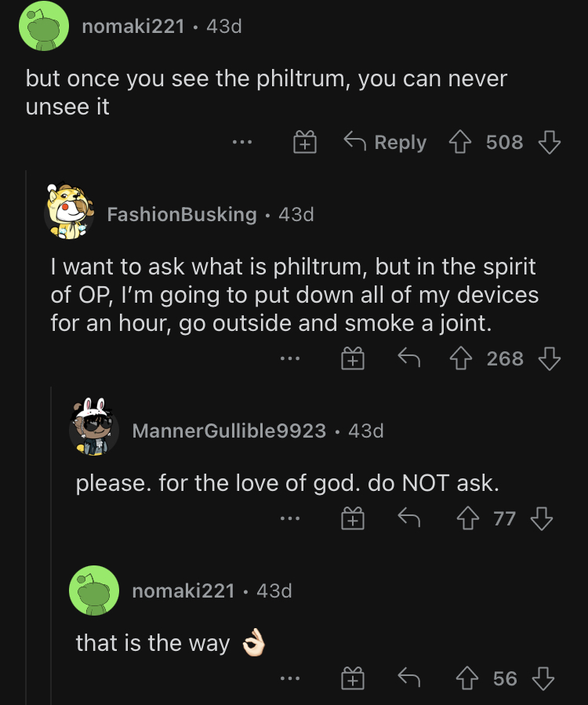The height and width of the screenshot is (705, 588).
Task: Reply to FashionBusking's comment using the arrow icon
Action: pyautogui.click(x=409, y=358)
